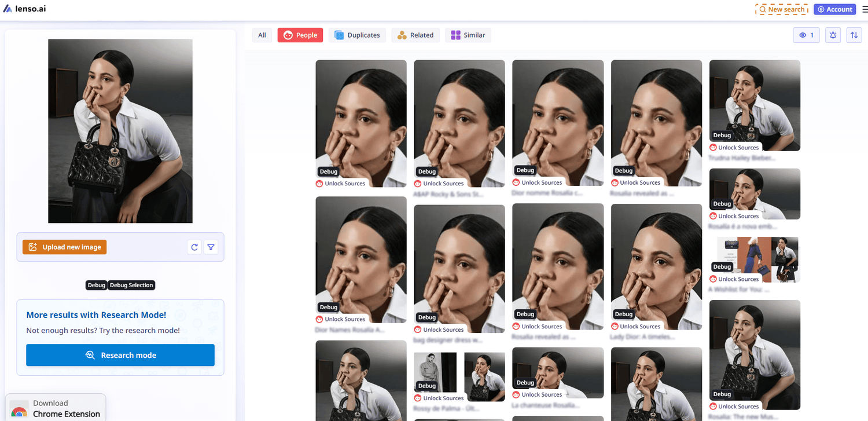Click caption text 'A Wishlist for You: ...'
This screenshot has height=421, width=868.
pyautogui.click(x=740, y=290)
